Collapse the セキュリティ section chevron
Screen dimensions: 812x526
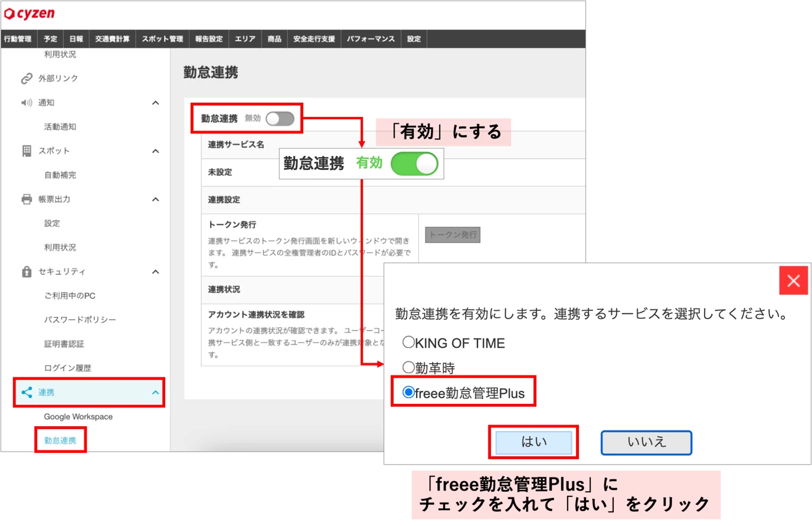155,272
